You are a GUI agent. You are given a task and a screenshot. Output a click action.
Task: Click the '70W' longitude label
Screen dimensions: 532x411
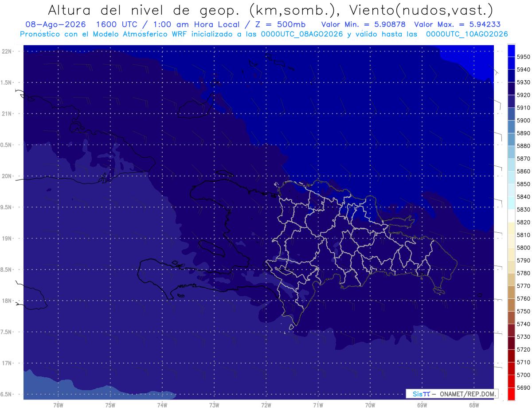pyautogui.click(x=370, y=405)
